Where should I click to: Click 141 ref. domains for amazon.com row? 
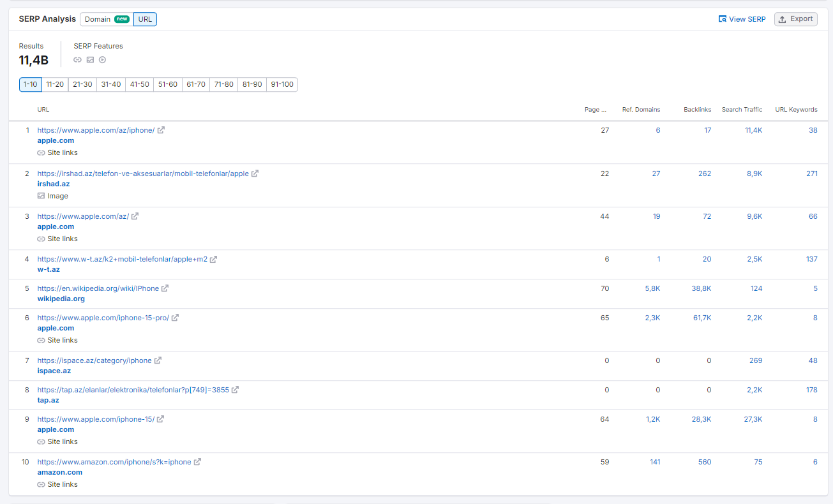coord(655,462)
